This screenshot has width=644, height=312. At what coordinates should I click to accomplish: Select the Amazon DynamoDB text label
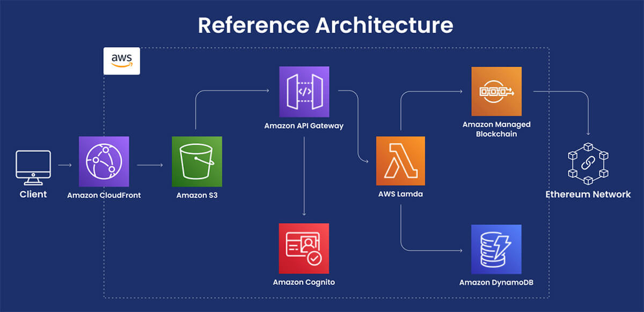(496, 282)
